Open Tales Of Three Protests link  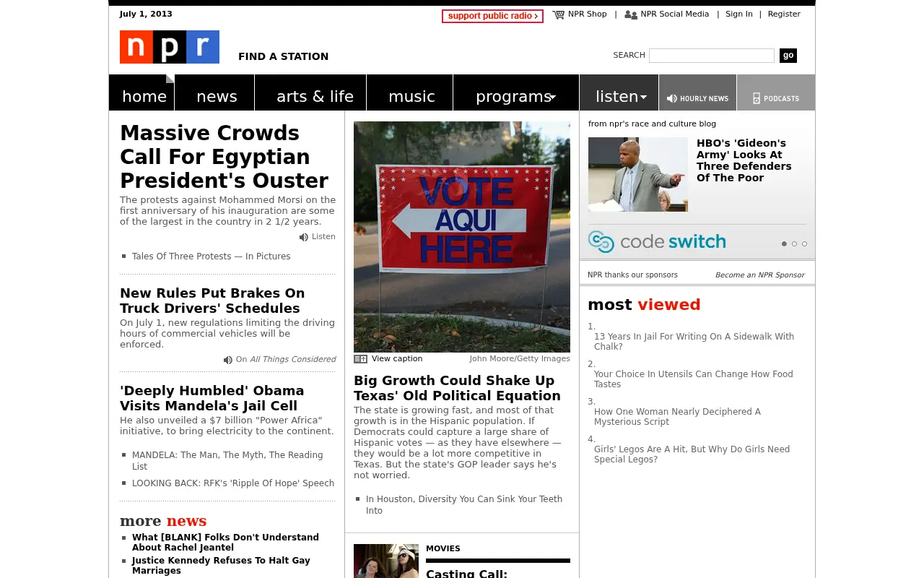tap(211, 256)
